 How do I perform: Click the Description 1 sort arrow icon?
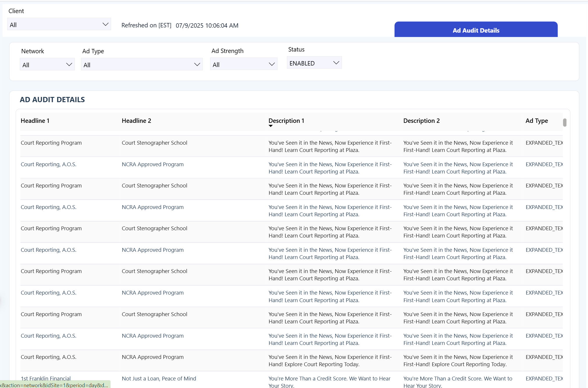pyautogui.click(x=270, y=126)
